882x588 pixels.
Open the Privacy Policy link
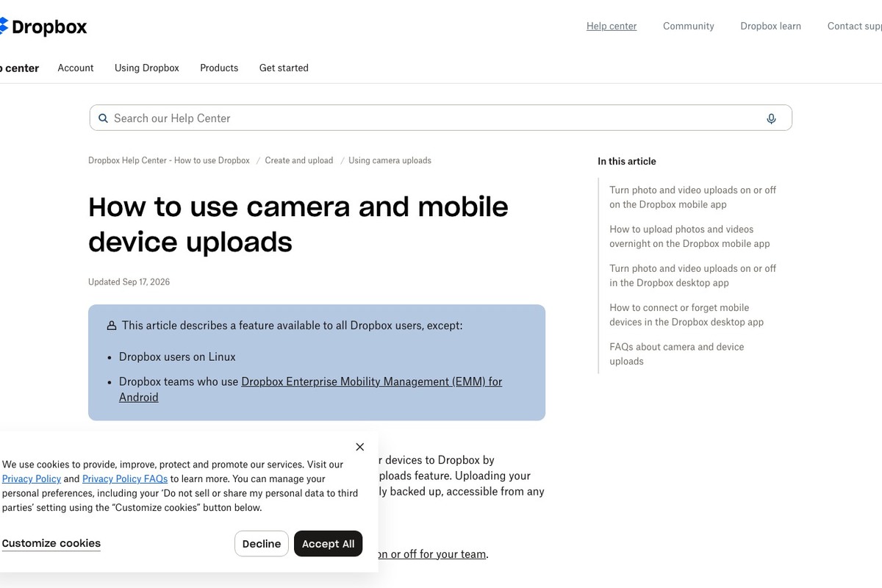pyautogui.click(x=31, y=478)
